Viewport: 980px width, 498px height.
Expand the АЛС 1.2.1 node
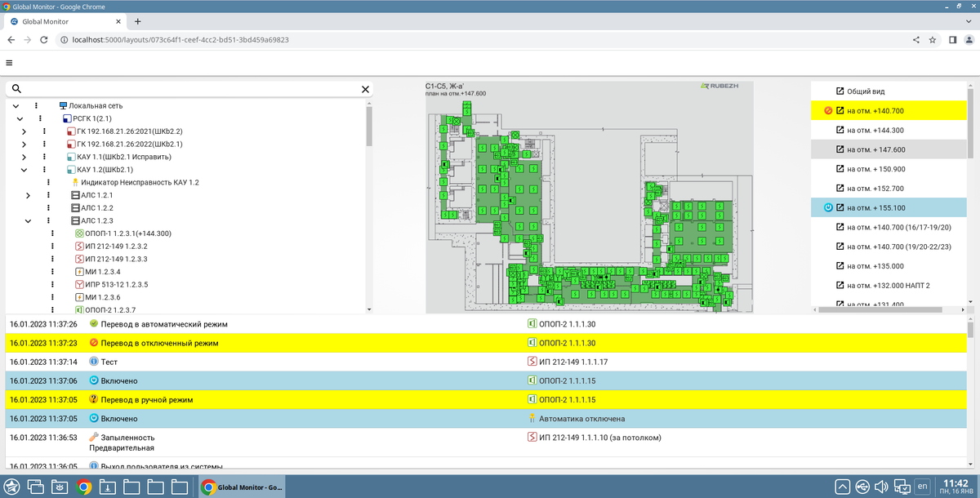click(x=28, y=195)
